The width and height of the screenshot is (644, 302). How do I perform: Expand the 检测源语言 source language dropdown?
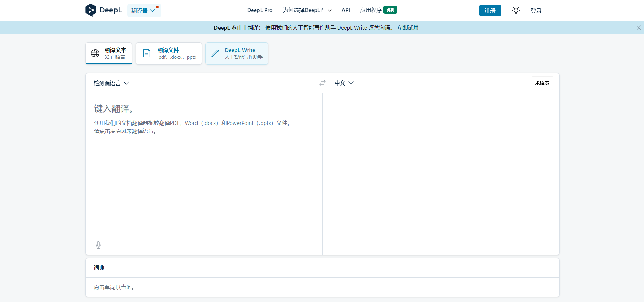coord(111,83)
